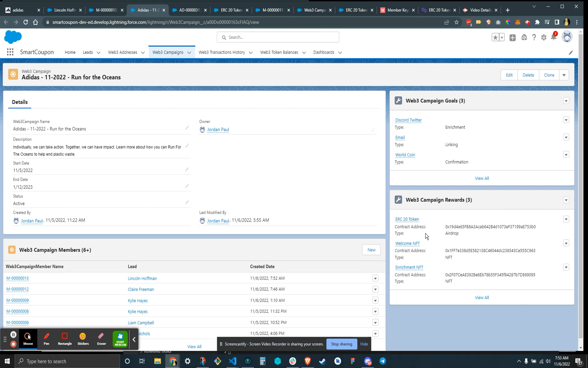Collapse the Screencastify toolbar arrow
Screen dimensions: 588x368
coord(134,340)
